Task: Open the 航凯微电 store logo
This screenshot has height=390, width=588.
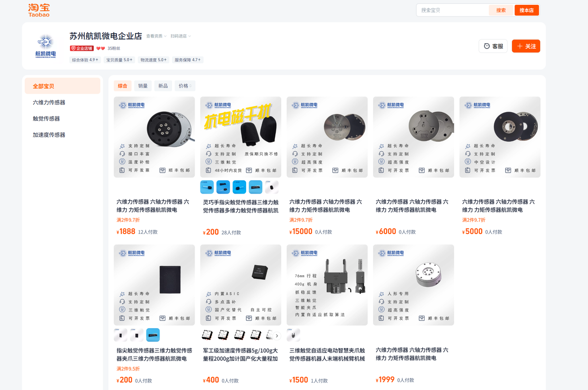Action: [45, 46]
